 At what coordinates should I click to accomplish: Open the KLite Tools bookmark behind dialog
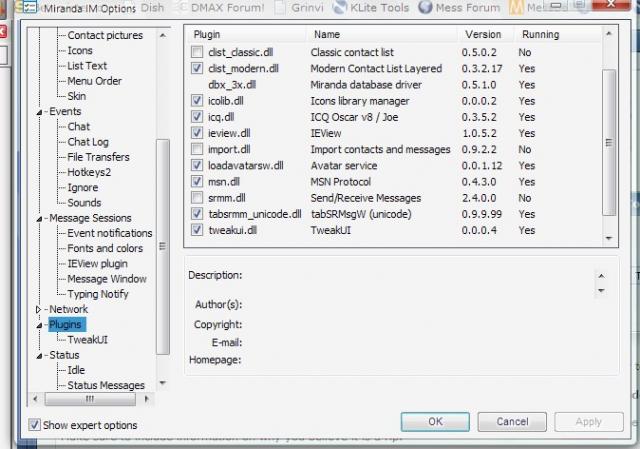tap(371, 8)
